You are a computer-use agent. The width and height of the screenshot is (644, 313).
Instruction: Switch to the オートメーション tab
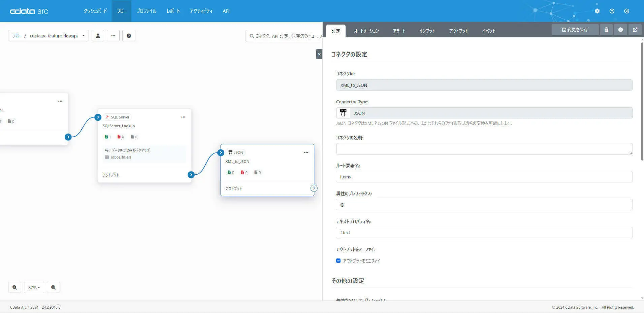tap(366, 31)
